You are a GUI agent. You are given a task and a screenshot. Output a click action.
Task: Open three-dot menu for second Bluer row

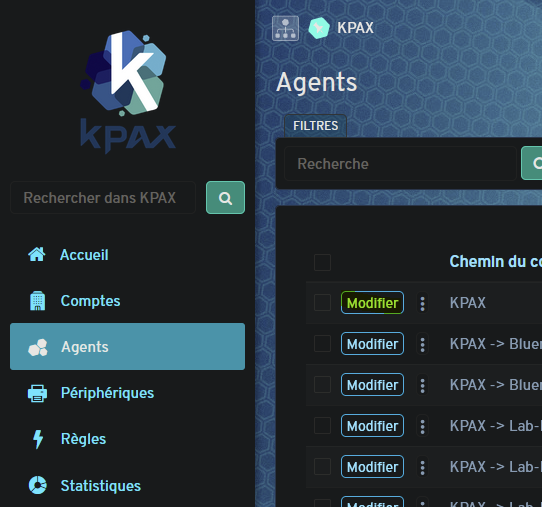(422, 385)
